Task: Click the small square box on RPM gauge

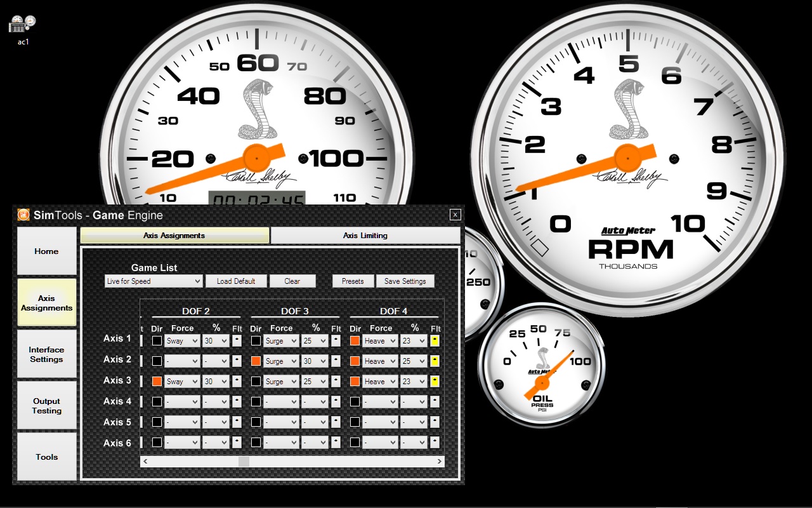Action: pos(539,248)
